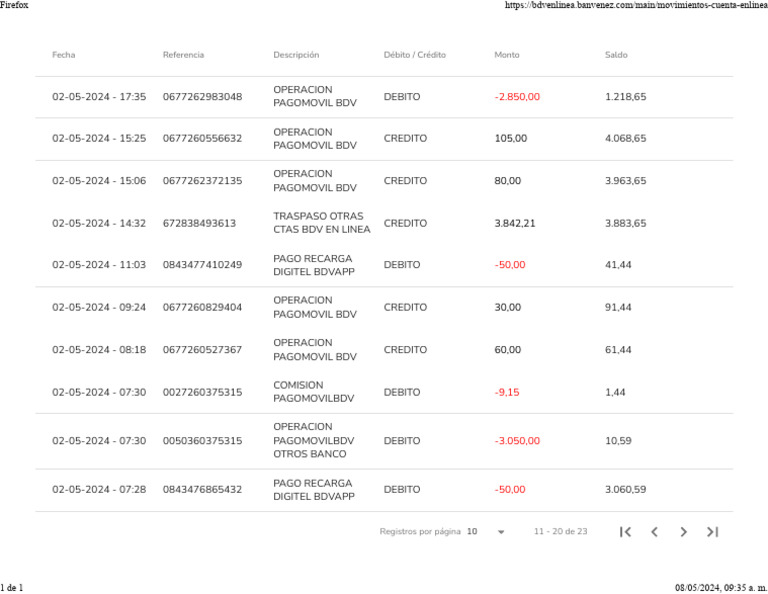Click the 11 - 20 de 23 range label

(560, 532)
